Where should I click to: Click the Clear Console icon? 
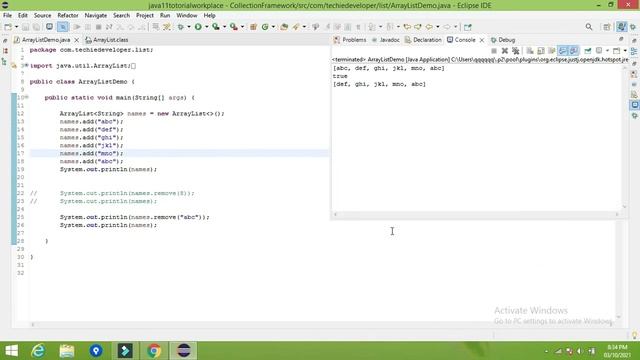pyautogui.click(x=530, y=51)
